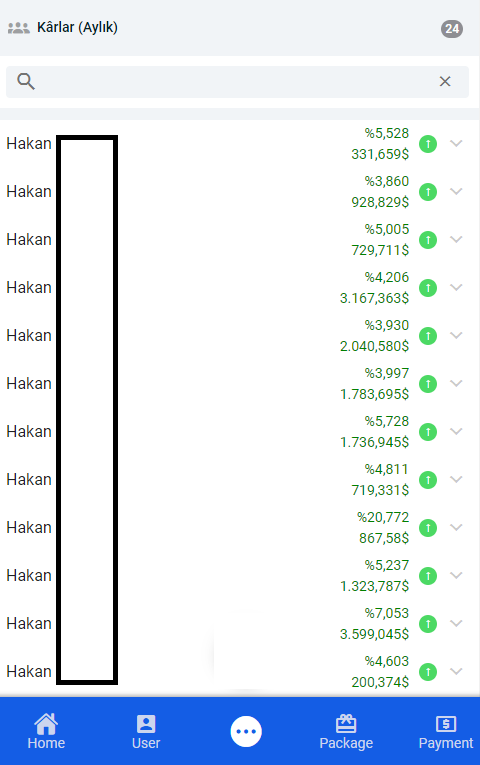This screenshot has height=765, width=480.
Task: Tap the center three-dots menu button
Action: (246, 731)
